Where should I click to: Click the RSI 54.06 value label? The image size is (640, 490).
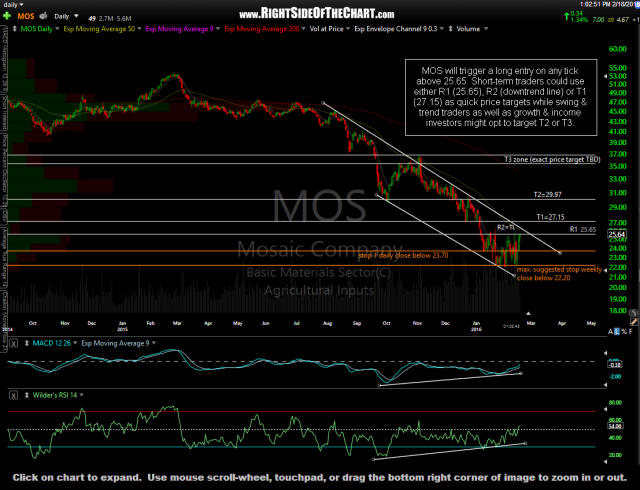pos(615,426)
